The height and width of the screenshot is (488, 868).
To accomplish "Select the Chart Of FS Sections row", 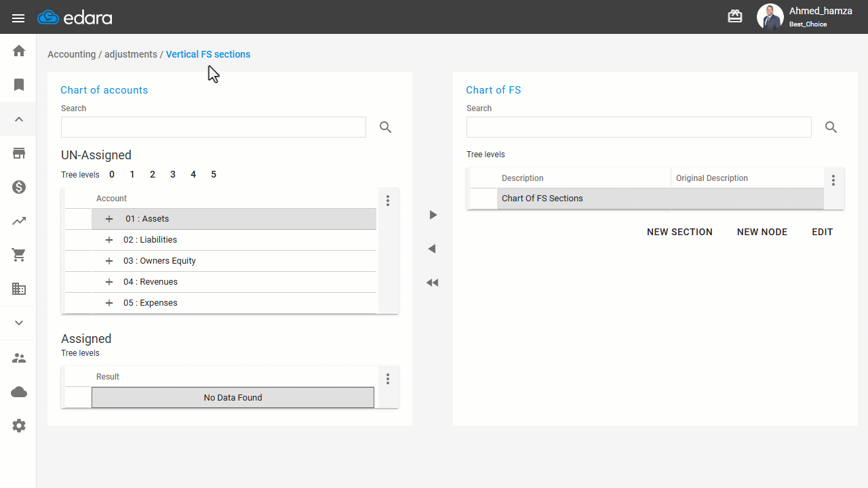I will coord(660,199).
